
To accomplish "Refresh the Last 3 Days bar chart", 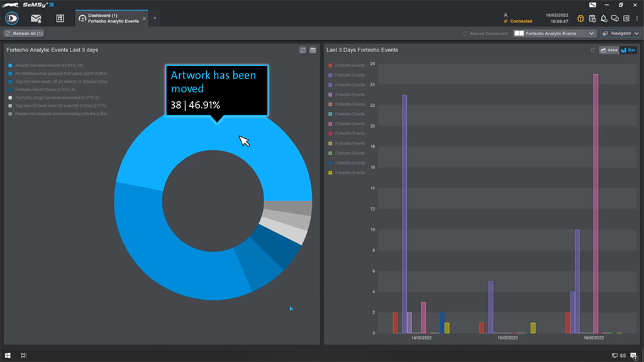I will coord(592,50).
